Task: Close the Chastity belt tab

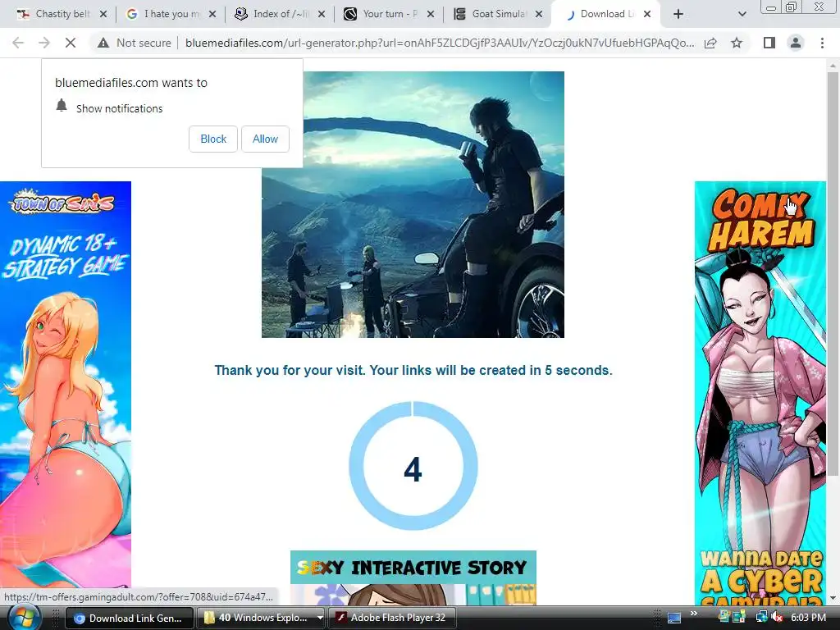Action: (x=103, y=15)
